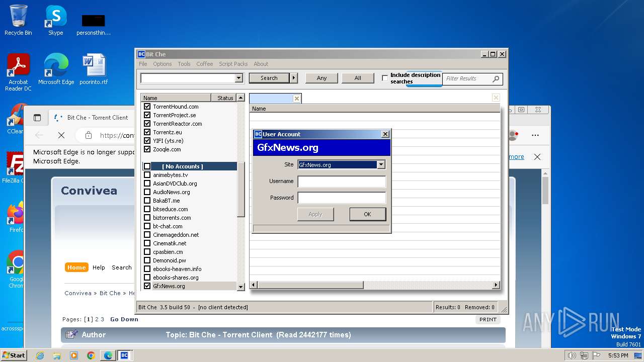The width and height of the screenshot is (644, 362).
Task: Focus the Username input field
Action: pyautogui.click(x=342, y=182)
